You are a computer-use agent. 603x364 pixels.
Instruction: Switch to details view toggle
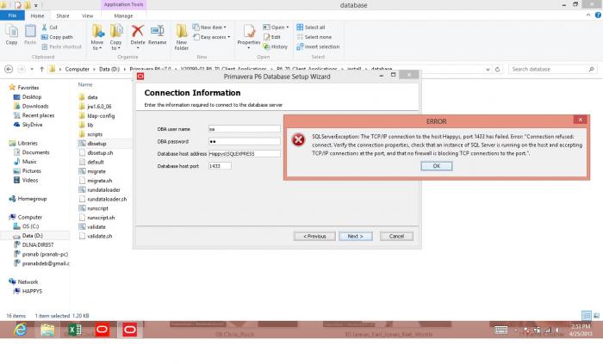(587, 316)
